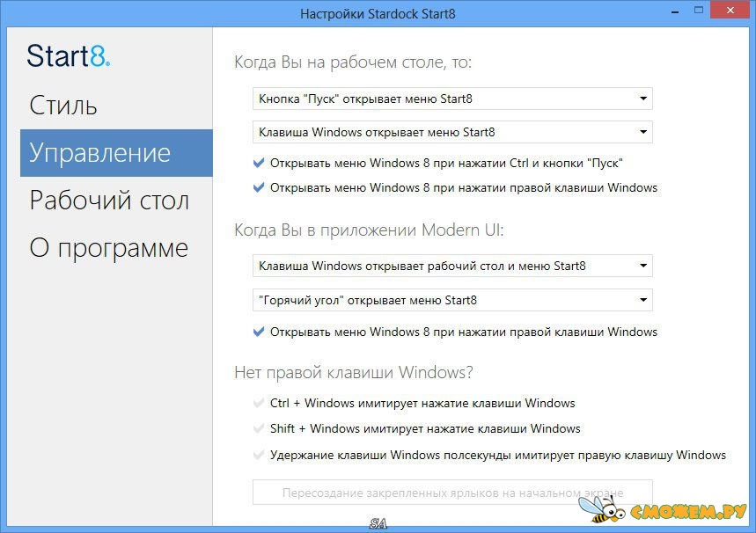The height and width of the screenshot is (533, 756).
Task: Expand Клавиша Windows открывает рабочий стол combo box
Action: click(452, 266)
